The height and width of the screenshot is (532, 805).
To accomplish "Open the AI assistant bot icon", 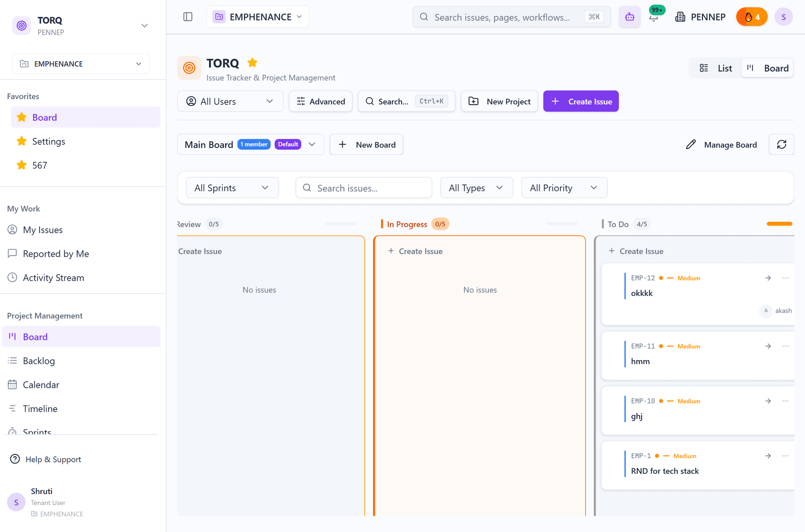I will click(629, 17).
